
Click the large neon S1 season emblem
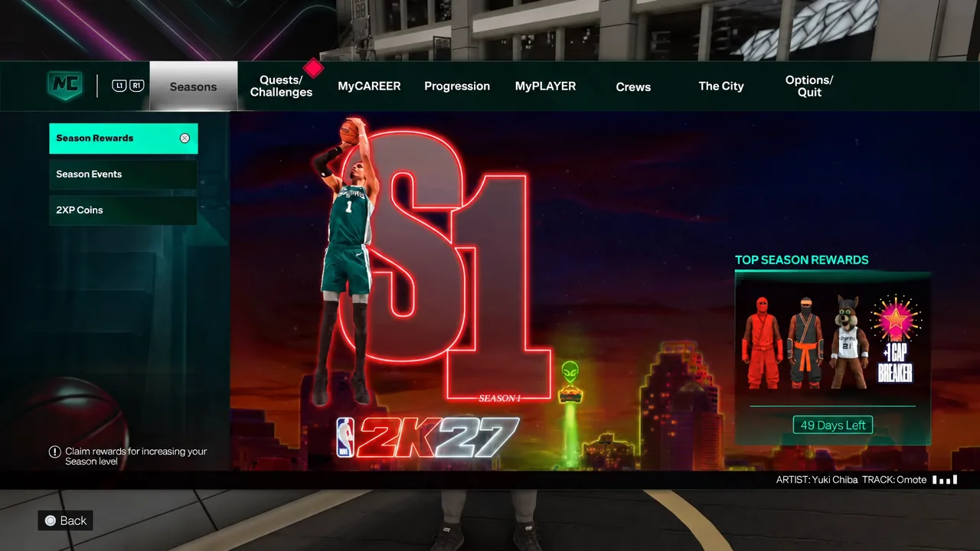[x=444, y=264]
